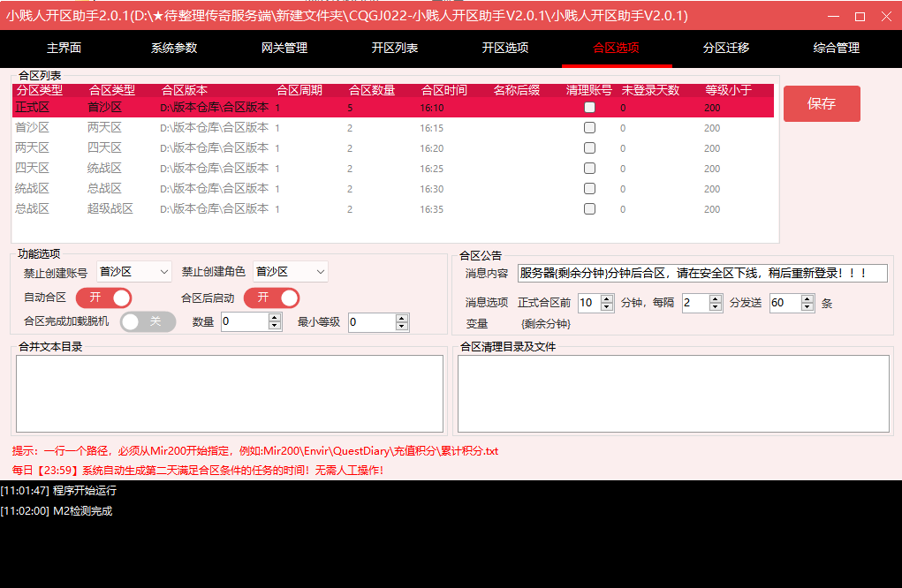This screenshot has height=588, width=902.
Task: Increase 最小等级 with spinner up arrow
Action: click(402, 318)
